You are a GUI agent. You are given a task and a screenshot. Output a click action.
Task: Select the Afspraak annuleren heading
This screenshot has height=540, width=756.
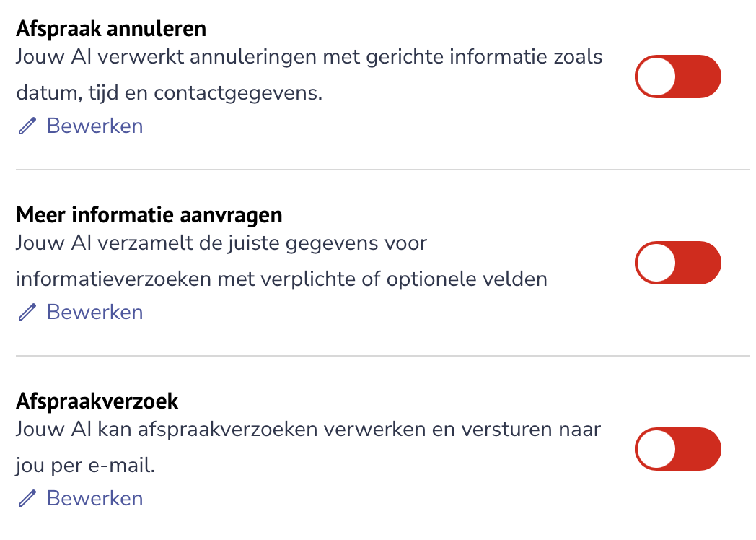111,29
